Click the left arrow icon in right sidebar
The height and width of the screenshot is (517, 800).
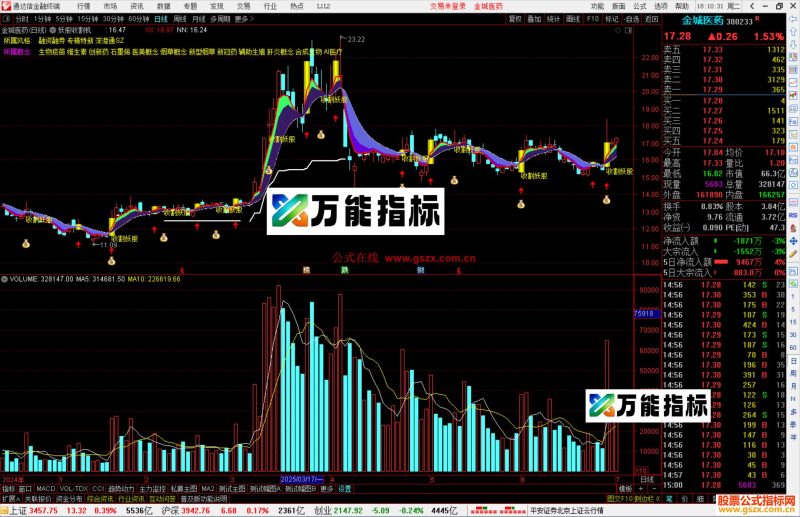[793, 18]
